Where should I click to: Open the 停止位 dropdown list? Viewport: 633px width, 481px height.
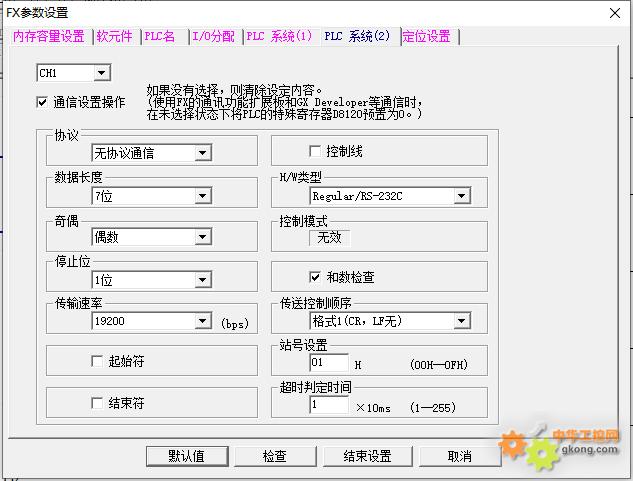[202, 281]
